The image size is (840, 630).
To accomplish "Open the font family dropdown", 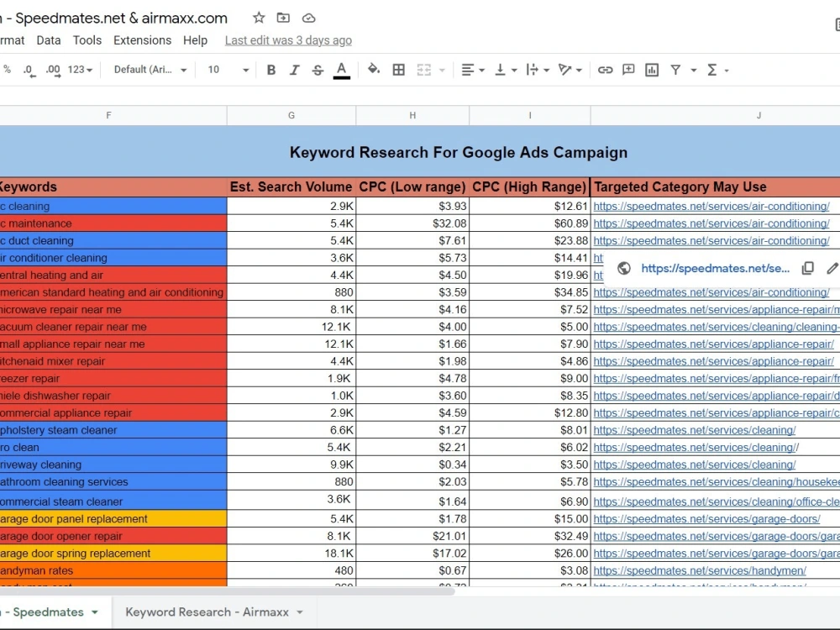I will (150, 70).
